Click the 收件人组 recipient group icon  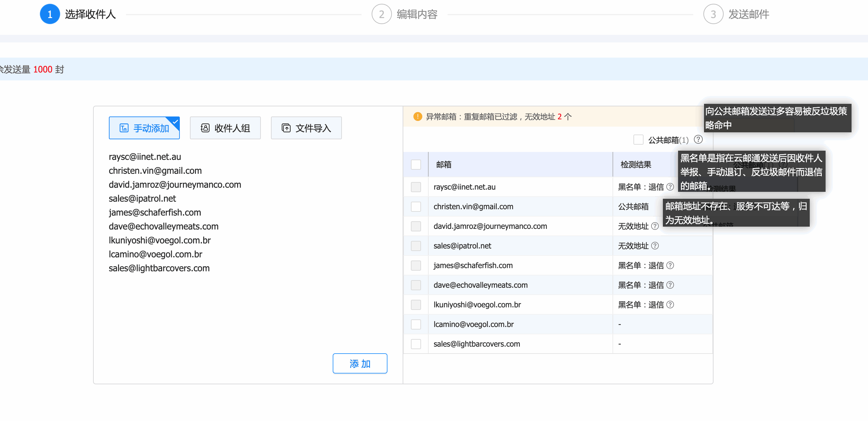pos(205,128)
